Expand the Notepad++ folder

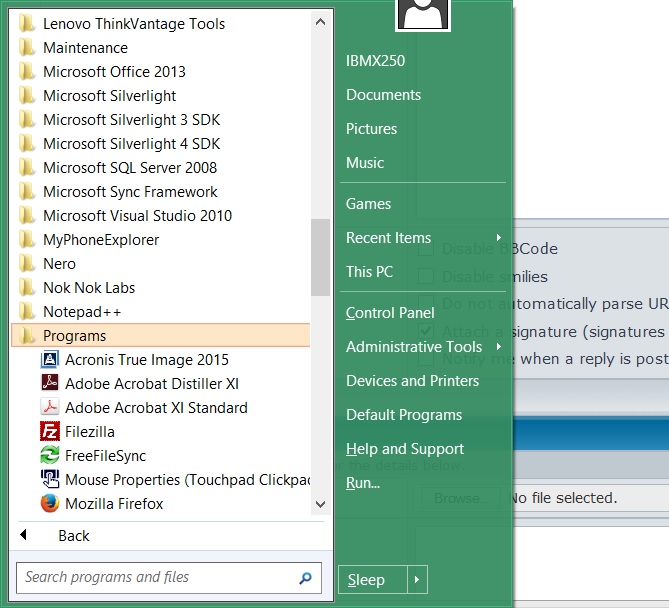click(x=82, y=312)
